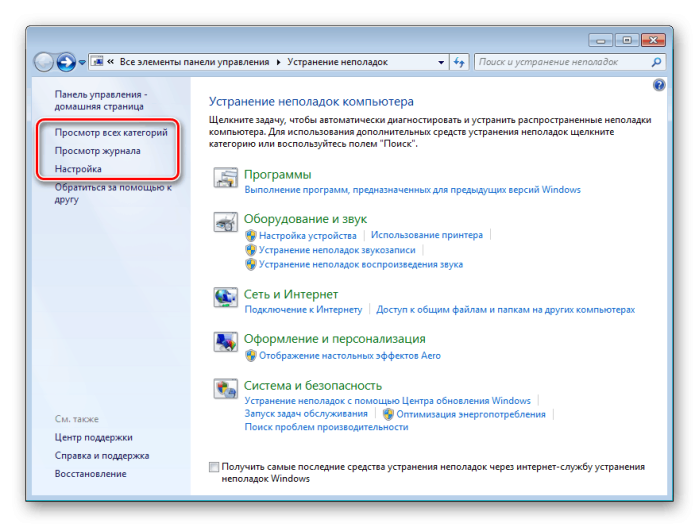Open the recent pages dropdown arrow beside Forward
The height and width of the screenshot is (527, 699).
[x=82, y=62]
